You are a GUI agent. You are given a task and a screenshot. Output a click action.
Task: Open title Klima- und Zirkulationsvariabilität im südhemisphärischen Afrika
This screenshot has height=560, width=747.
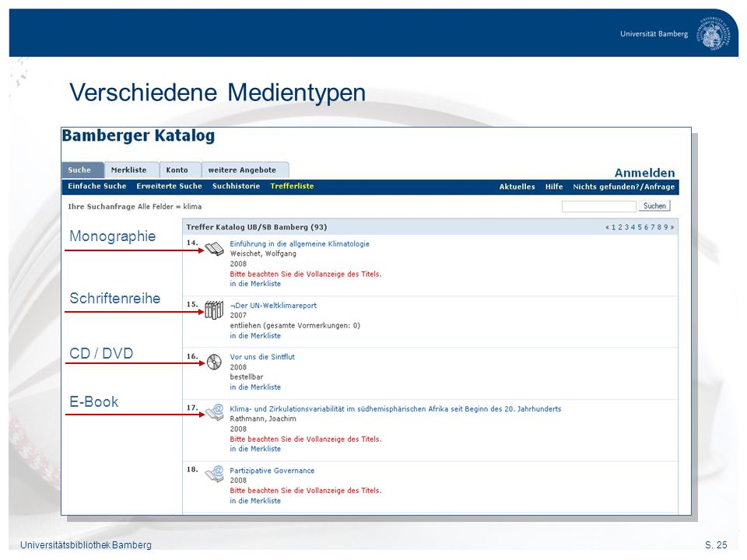(x=395, y=409)
